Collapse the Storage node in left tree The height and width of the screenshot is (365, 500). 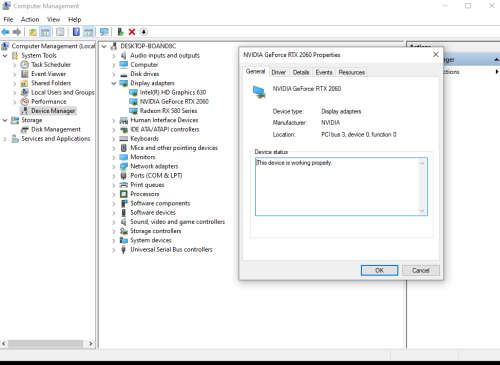pyautogui.click(x=5, y=120)
